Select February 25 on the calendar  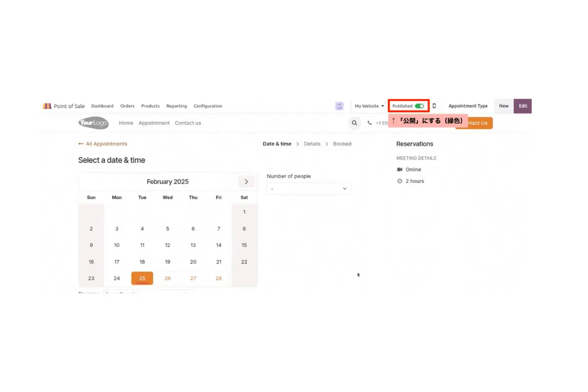coord(142,278)
